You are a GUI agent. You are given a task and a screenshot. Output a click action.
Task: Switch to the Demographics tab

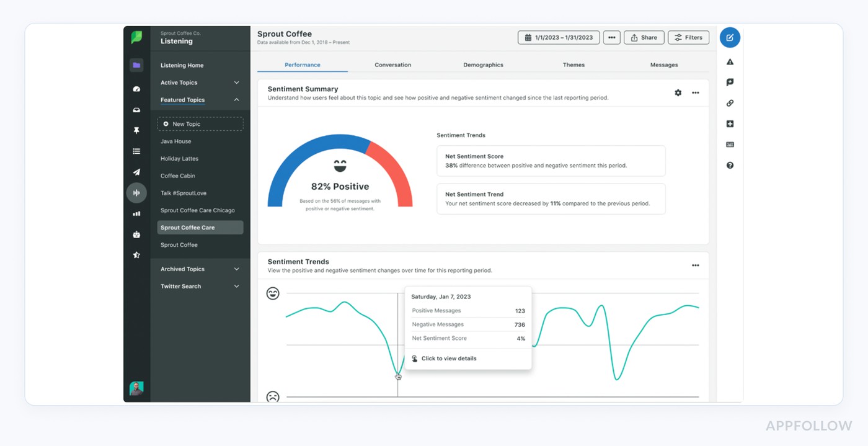(483, 65)
